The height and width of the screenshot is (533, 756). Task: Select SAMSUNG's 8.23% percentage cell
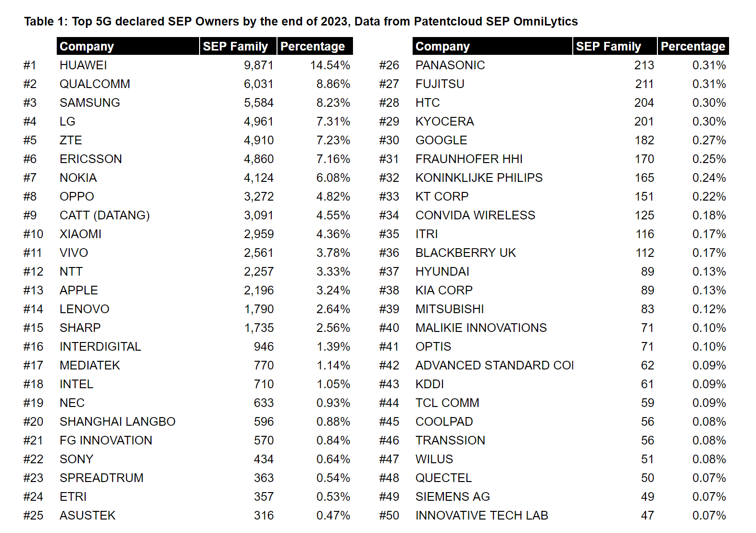pos(333,102)
